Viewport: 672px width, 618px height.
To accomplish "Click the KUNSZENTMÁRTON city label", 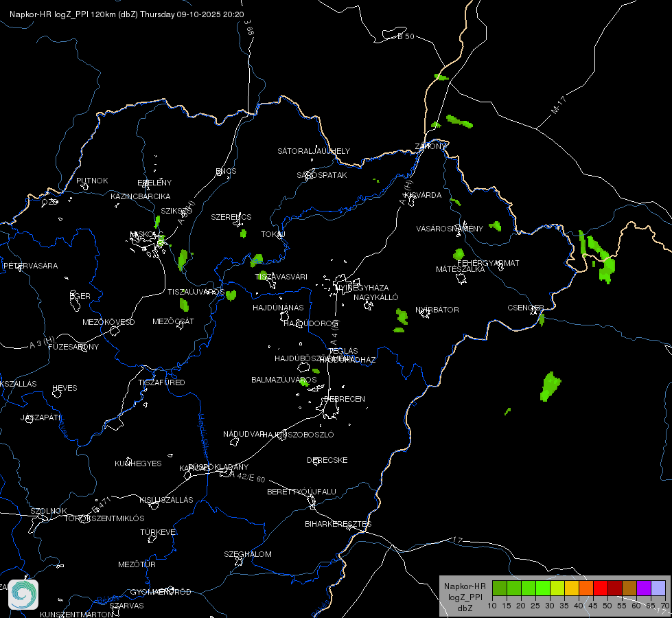I will point(76,614).
